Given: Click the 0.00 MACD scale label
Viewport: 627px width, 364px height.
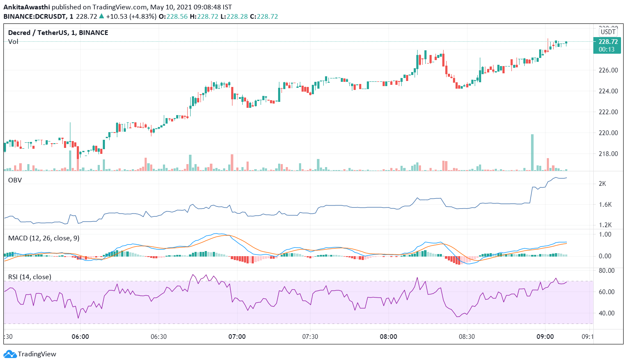Looking at the screenshot, I should pyautogui.click(x=605, y=256).
